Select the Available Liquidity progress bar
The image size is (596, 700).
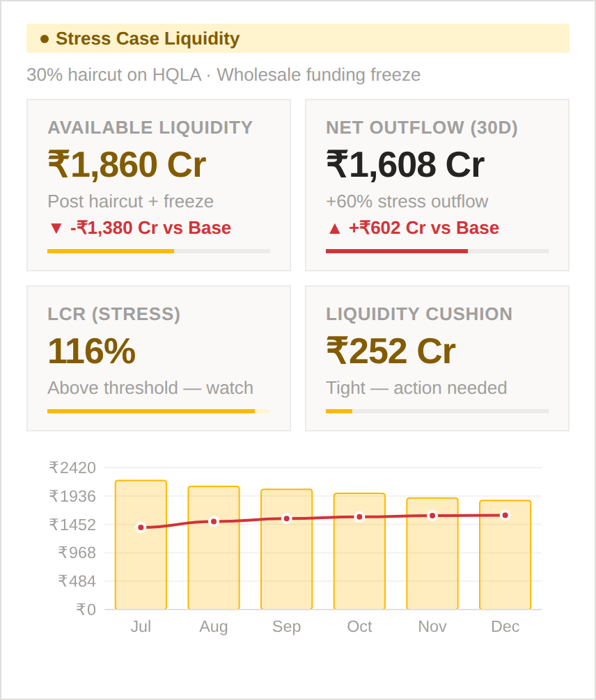point(159,251)
